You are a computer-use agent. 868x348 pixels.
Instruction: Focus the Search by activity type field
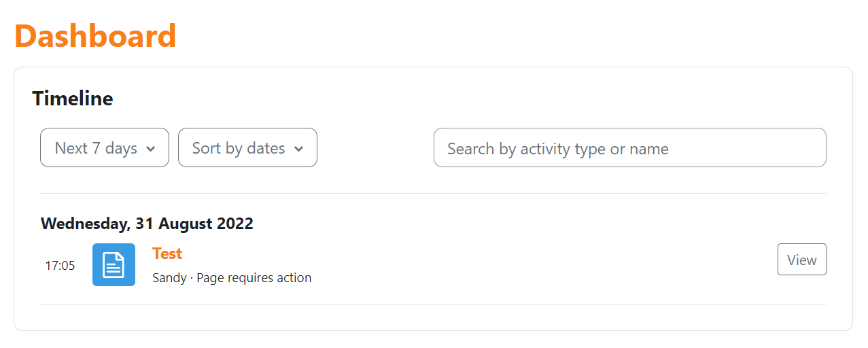coord(630,147)
